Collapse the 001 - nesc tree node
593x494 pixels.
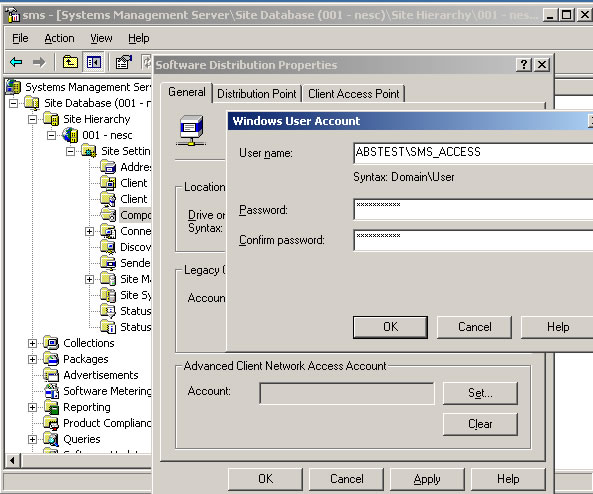(51, 135)
